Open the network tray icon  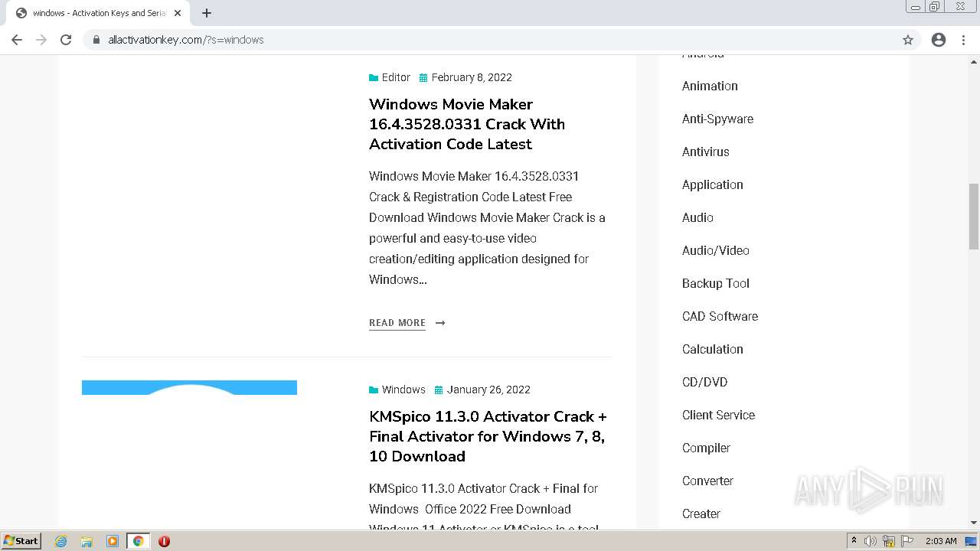coord(889,541)
